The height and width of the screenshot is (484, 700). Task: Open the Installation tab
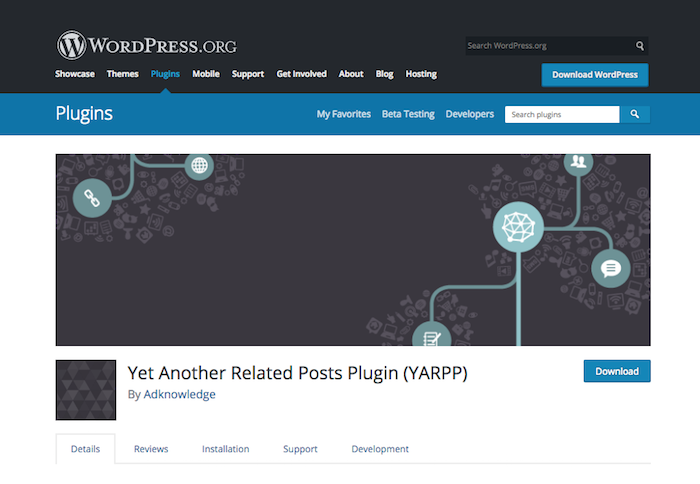225,449
